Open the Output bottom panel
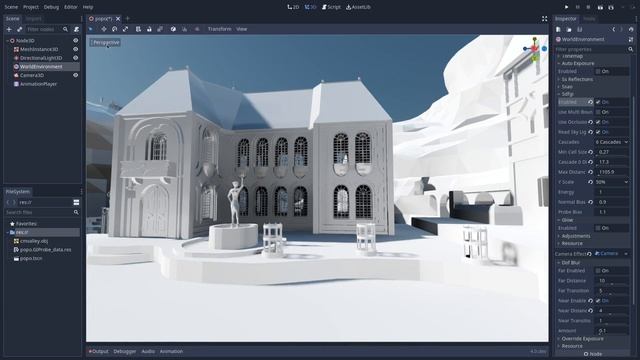Image resolution: width=640 pixels, height=360 pixels. [98, 351]
